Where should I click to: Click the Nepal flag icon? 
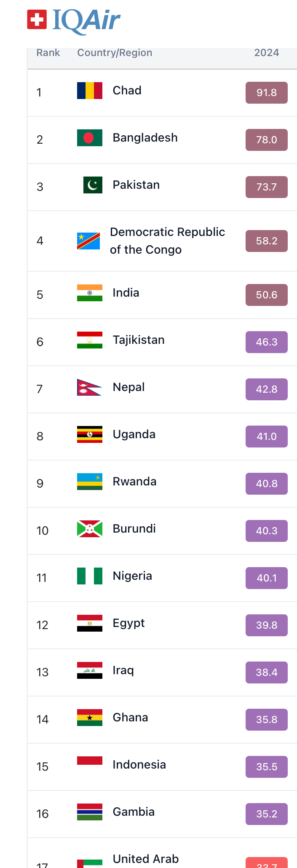89,387
